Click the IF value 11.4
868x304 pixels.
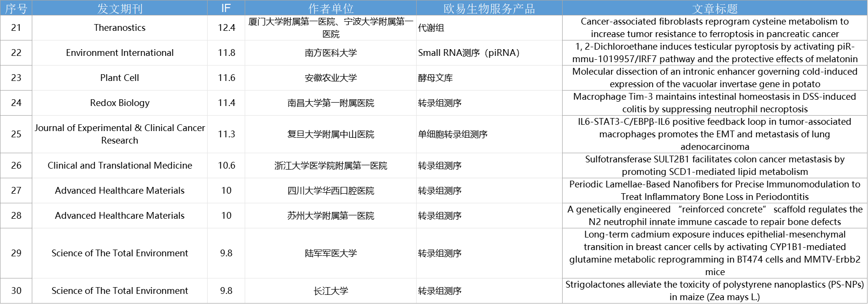pyautogui.click(x=226, y=103)
